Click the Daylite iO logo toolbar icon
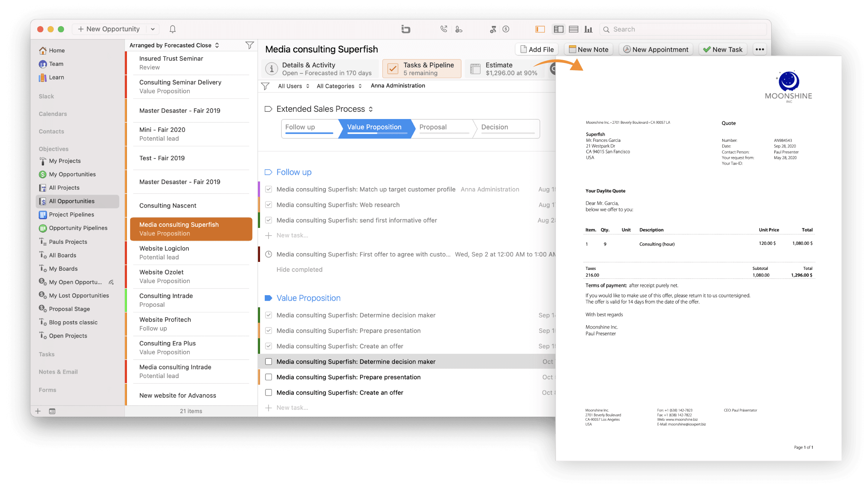Image resolution: width=868 pixels, height=488 pixels. tap(406, 29)
